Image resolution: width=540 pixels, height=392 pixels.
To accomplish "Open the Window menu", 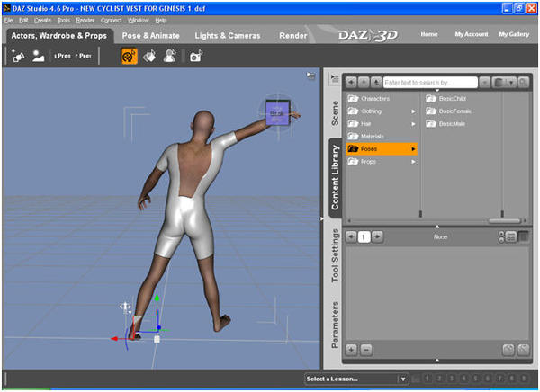I will pyautogui.click(x=139, y=21).
